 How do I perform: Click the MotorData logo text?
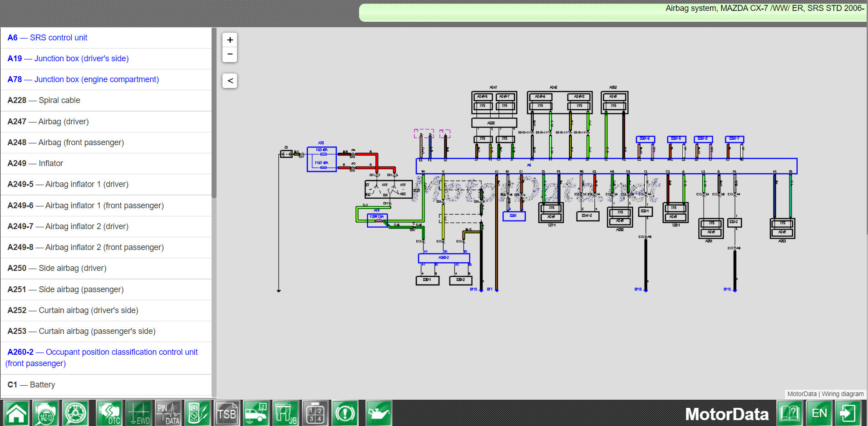point(727,414)
